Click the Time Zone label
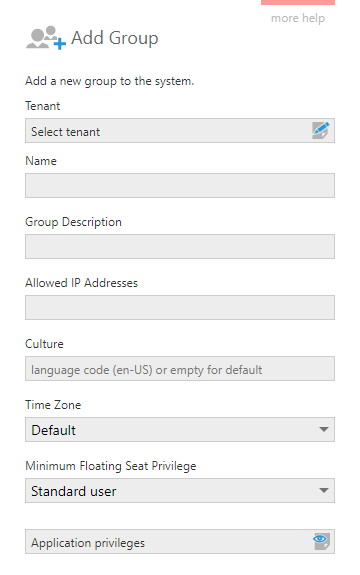 [53, 405]
